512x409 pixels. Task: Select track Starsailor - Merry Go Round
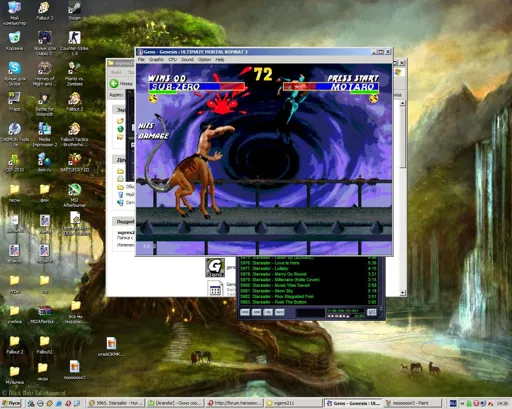point(308,274)
